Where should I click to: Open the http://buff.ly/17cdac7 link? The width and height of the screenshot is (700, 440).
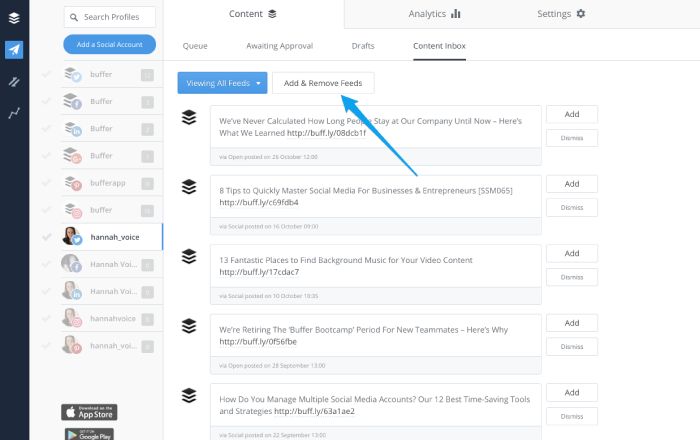(259, 272)
